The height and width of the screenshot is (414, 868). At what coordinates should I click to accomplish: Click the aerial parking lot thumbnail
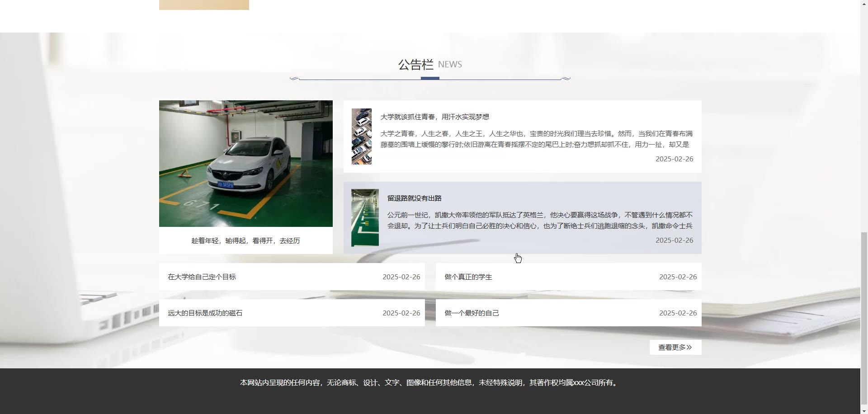coord(361,136)
